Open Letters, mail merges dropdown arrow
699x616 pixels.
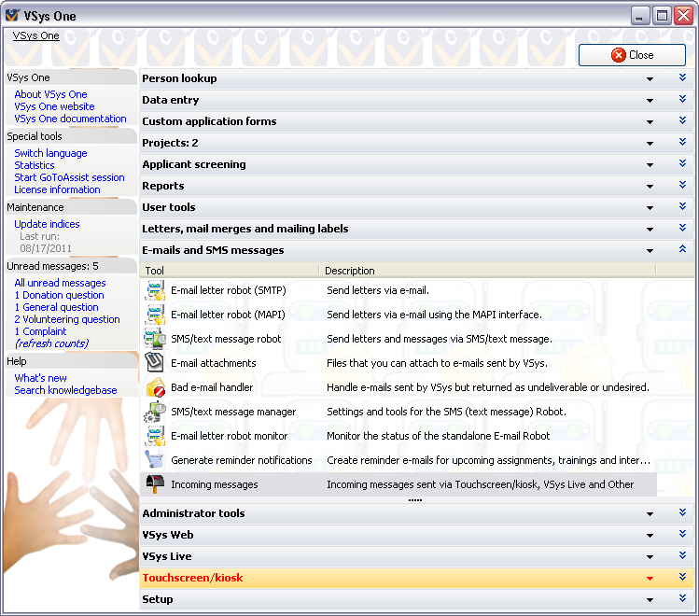pos(650,229)
